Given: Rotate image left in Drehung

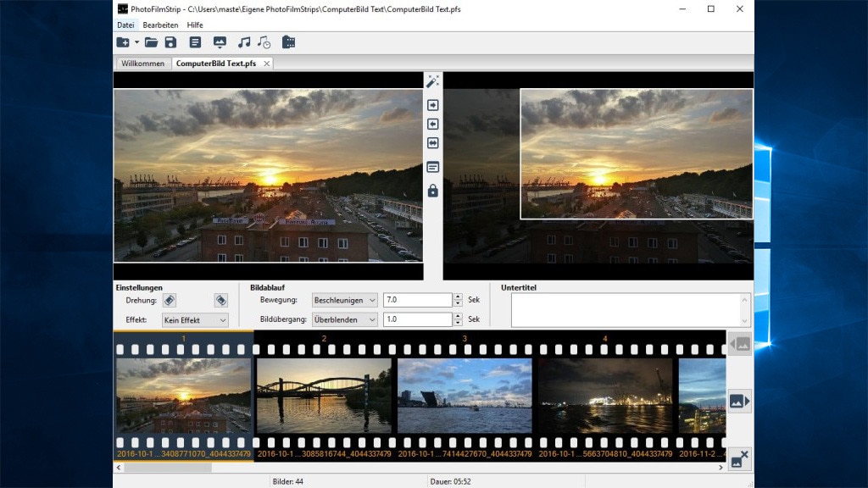Looking at the screenshot, I should pyautogui.click(x=170, y=301).
